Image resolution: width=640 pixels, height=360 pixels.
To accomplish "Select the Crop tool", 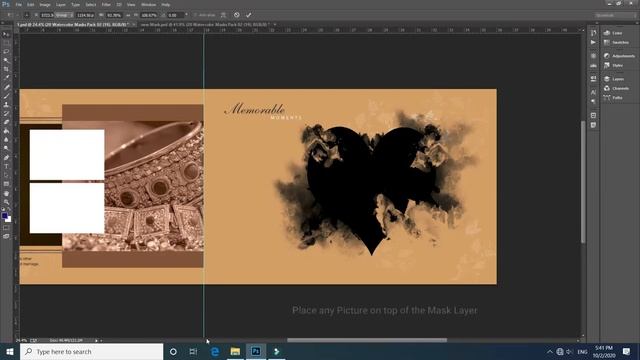I will [6, 69].
